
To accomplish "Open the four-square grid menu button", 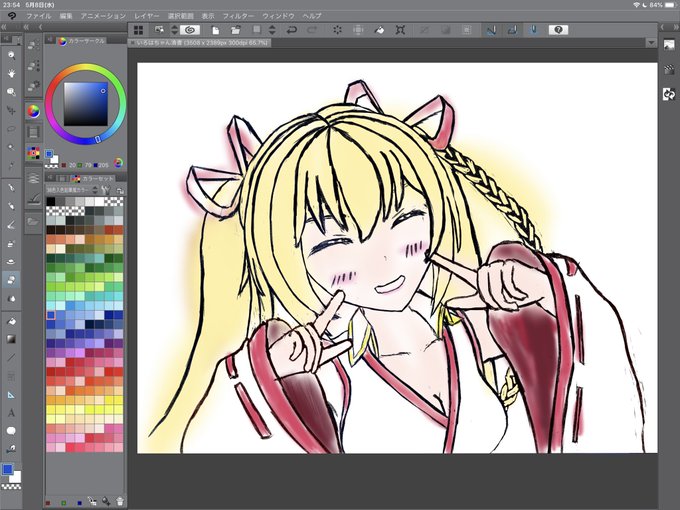I will 139,30.
